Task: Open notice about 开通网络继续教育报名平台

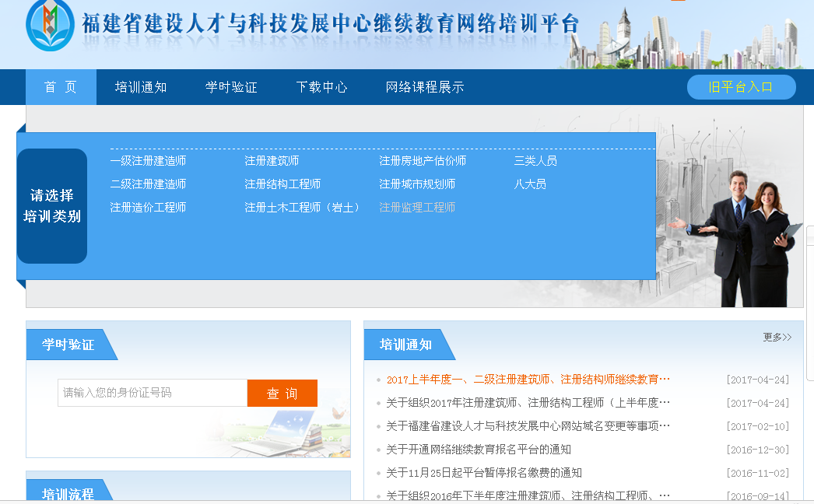Action: [478, 450]
